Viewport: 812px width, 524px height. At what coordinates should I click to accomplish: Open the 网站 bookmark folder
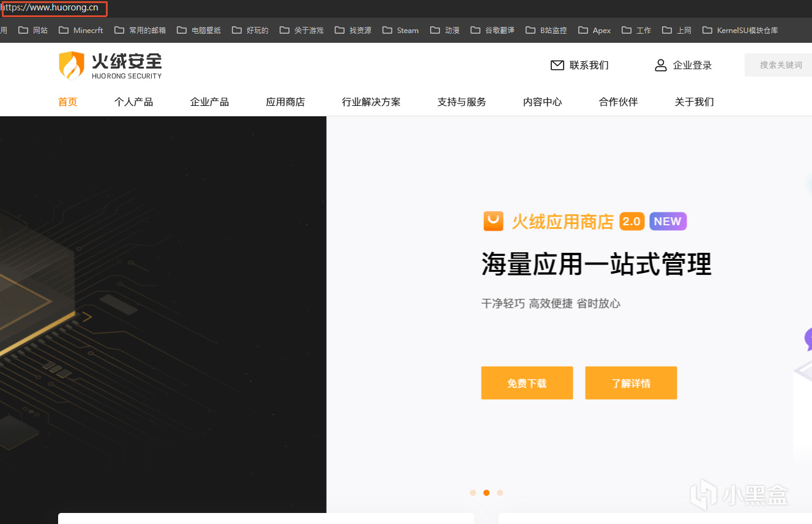[x=33, y=30]
